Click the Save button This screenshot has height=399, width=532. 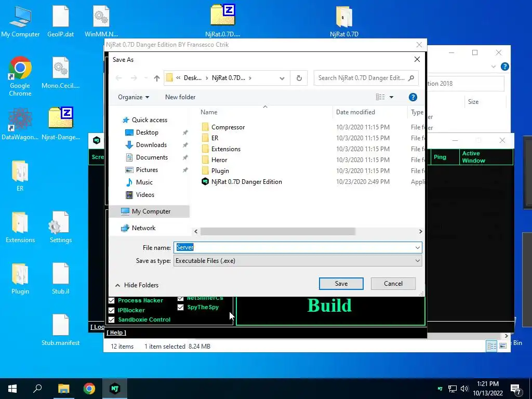pyautogui.click(x=341, y=284)
